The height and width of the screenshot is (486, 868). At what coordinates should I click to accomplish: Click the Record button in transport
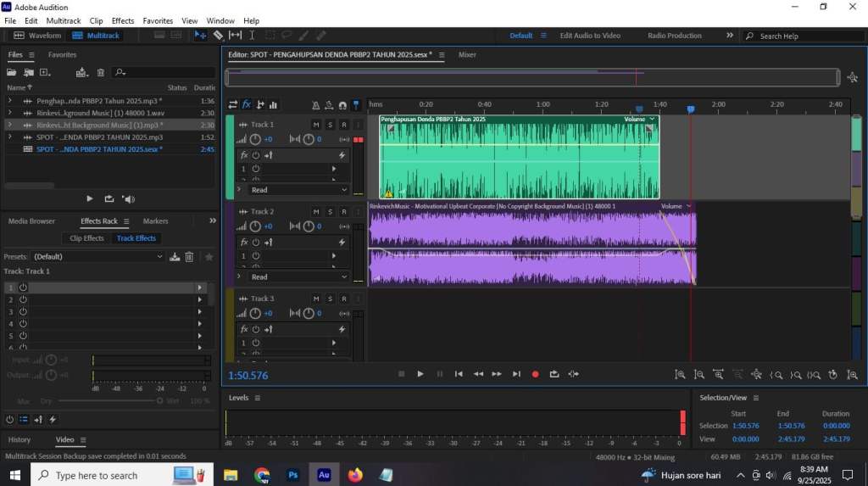point(535,374)
